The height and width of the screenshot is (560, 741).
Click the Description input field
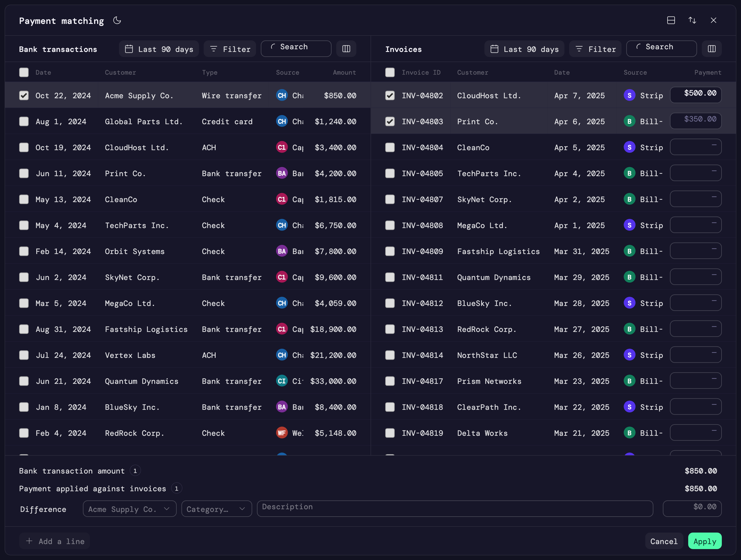455,509
